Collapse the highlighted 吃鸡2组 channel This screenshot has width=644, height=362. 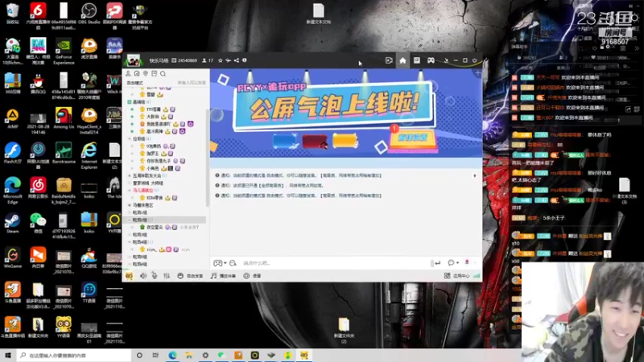(x=130, y=220)
